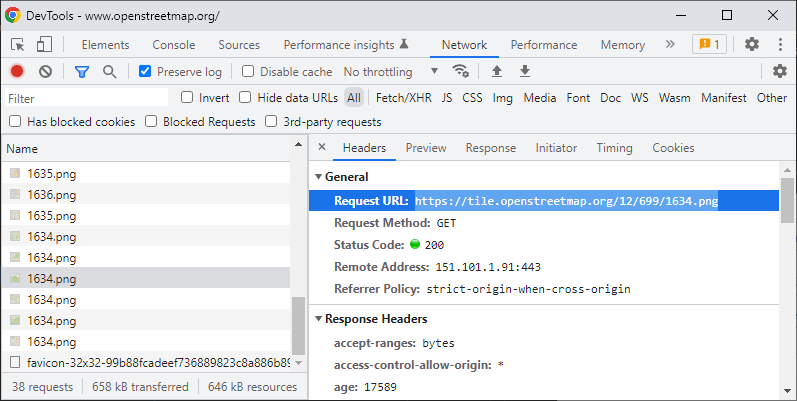Open network conditions Wi-Fi icon

[461, 71]
